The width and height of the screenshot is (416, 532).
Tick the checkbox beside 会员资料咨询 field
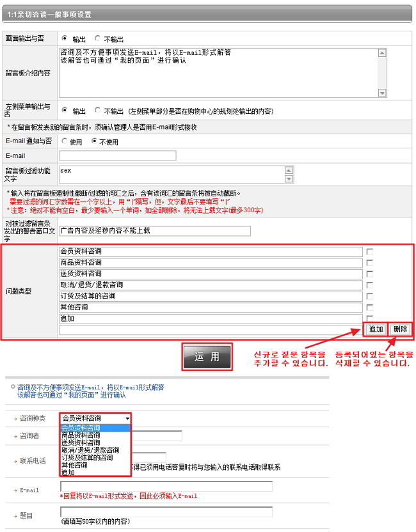click(369, 252)
